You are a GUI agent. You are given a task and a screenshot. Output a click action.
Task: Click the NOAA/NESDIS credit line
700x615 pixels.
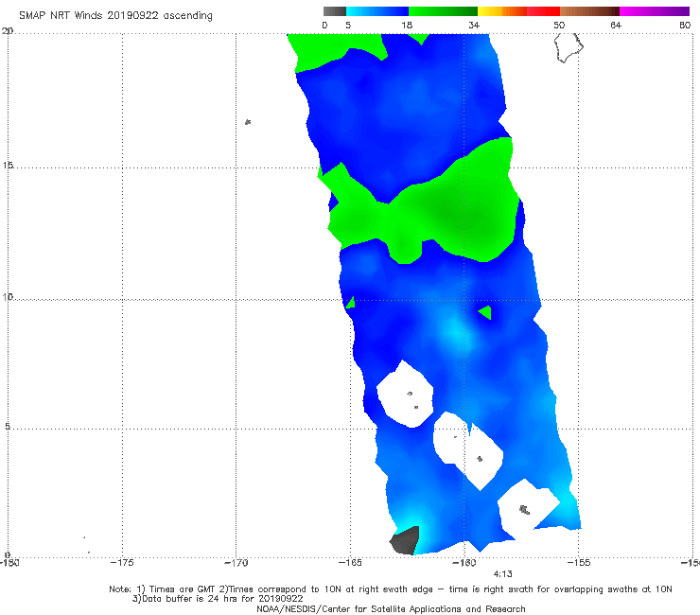[x=391, y=608]
